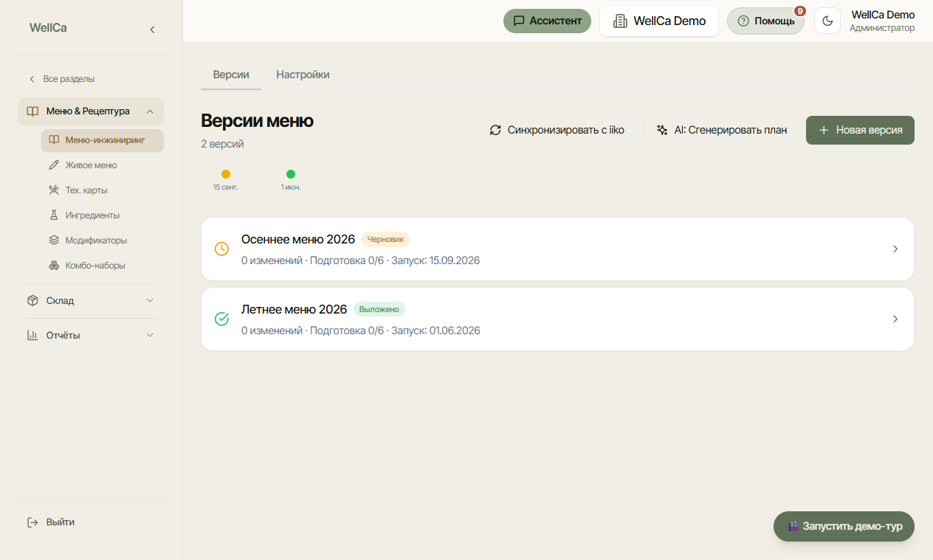Create a Новая версия

point(860,130)
